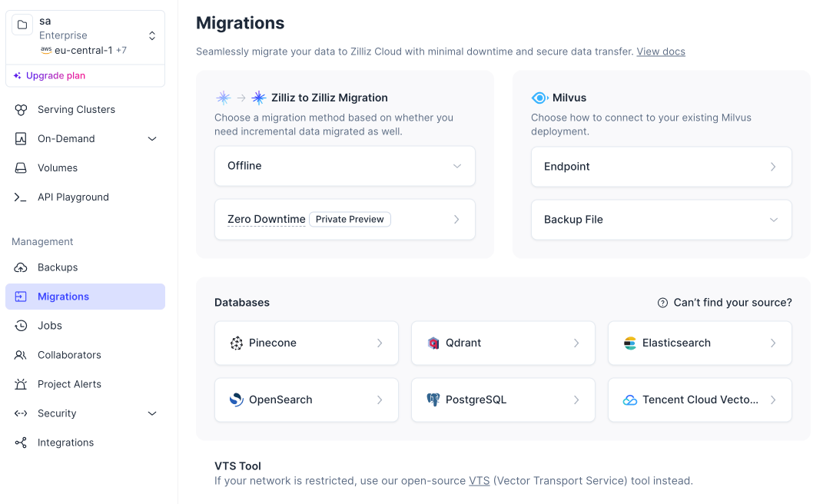Expand the Backup File dropdown

662,220
